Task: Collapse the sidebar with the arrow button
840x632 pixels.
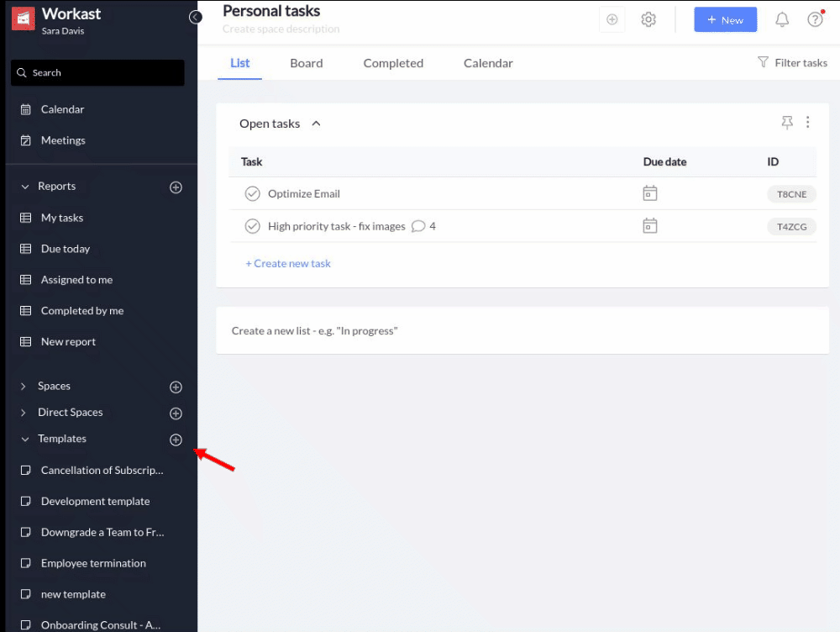Action: pyautogui.click(x=196, y=17)
